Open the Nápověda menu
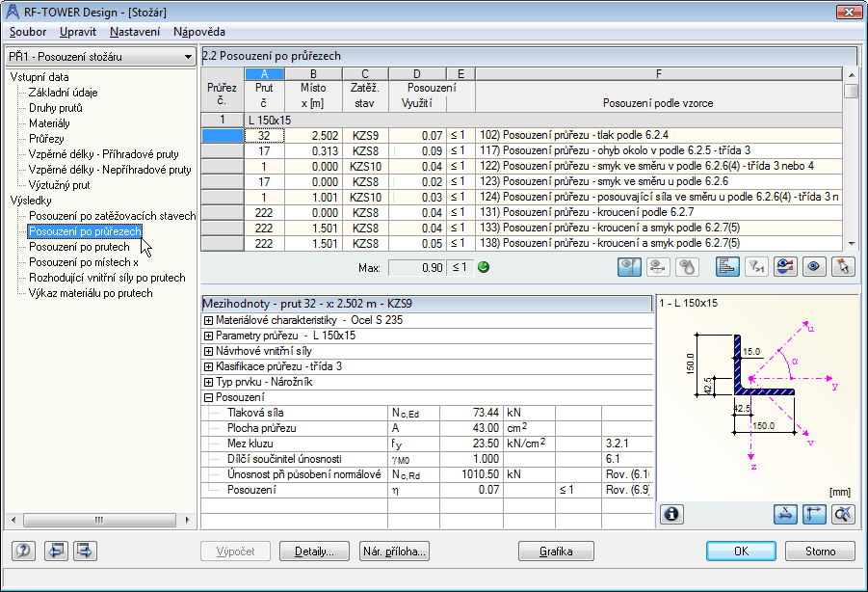868x592 pixels. coord(199,32)
